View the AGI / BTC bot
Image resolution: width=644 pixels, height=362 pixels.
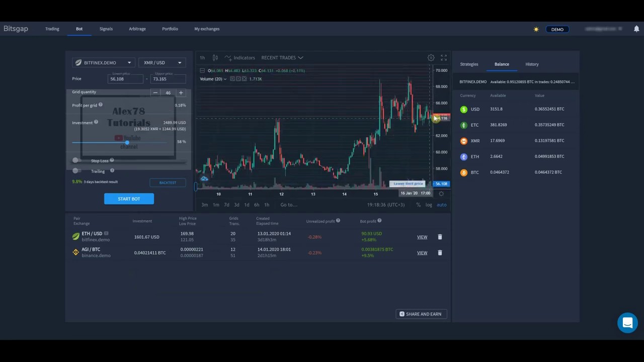click(422, 253)
